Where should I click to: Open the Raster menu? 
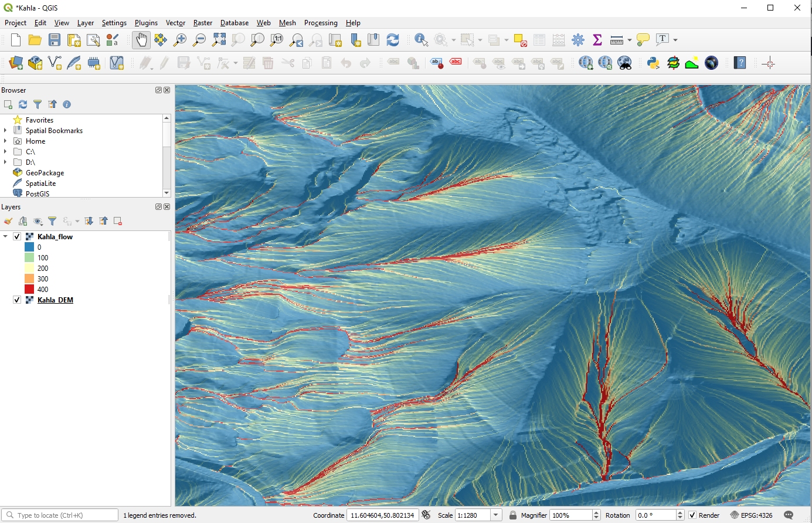[x=202, y=23]
